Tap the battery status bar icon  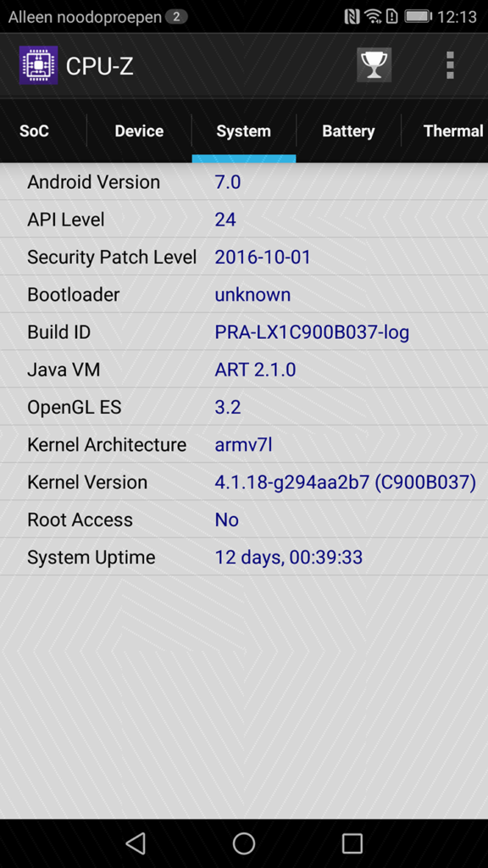419,17
